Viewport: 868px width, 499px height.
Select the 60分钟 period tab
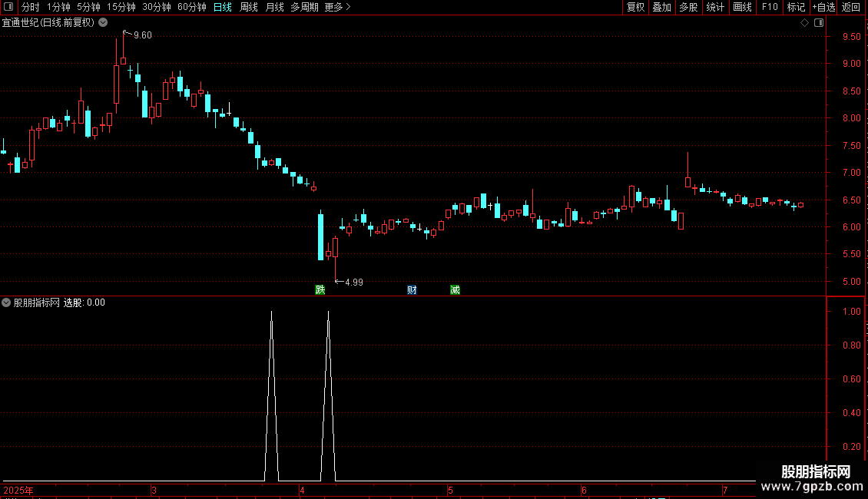[x=192, y=7]
